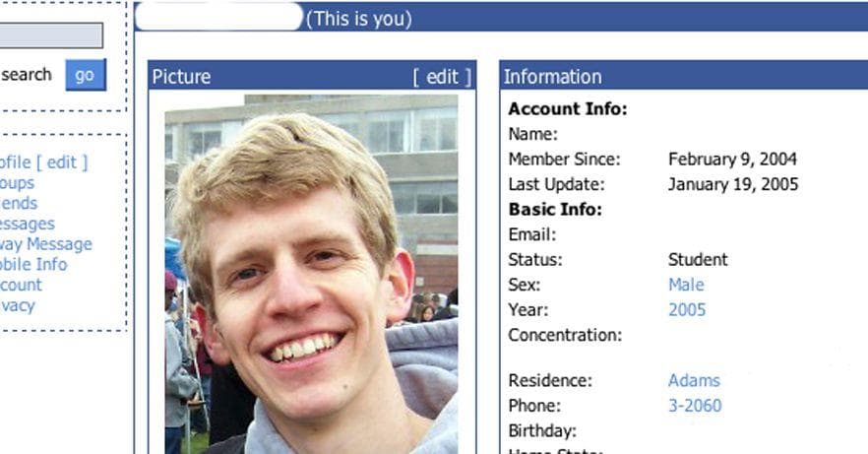Click the 2005 year link
Viewport: 868px width, 454px height.
tap(687, 309)
